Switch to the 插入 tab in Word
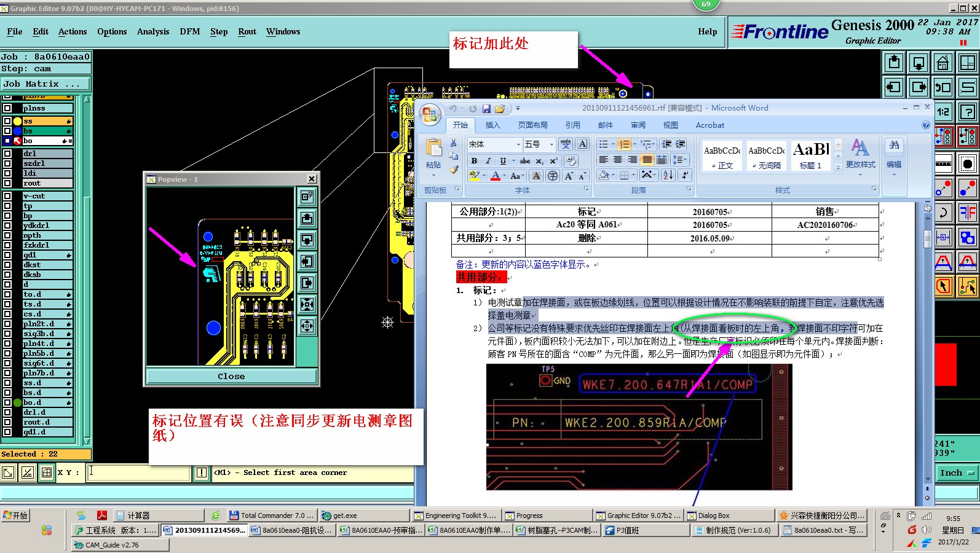The height and width of the screenshot is (553, 980). (x=492, y=125)
